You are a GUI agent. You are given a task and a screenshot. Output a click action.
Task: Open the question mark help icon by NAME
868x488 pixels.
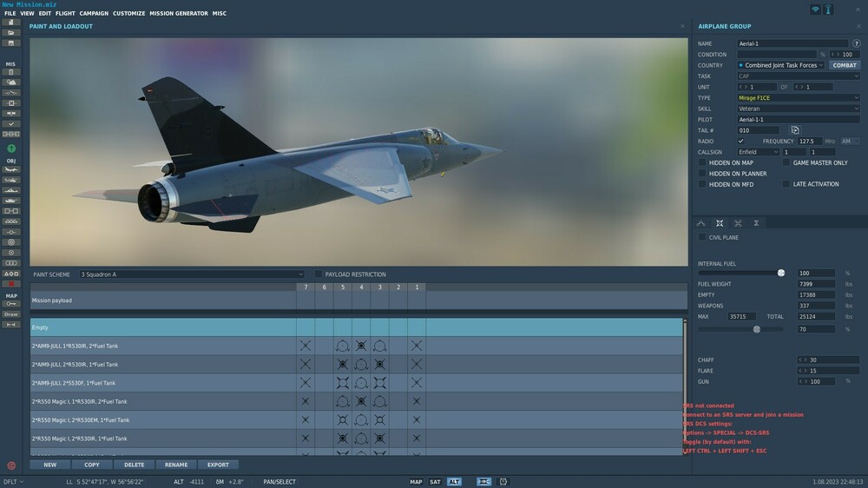coord(857,43)
